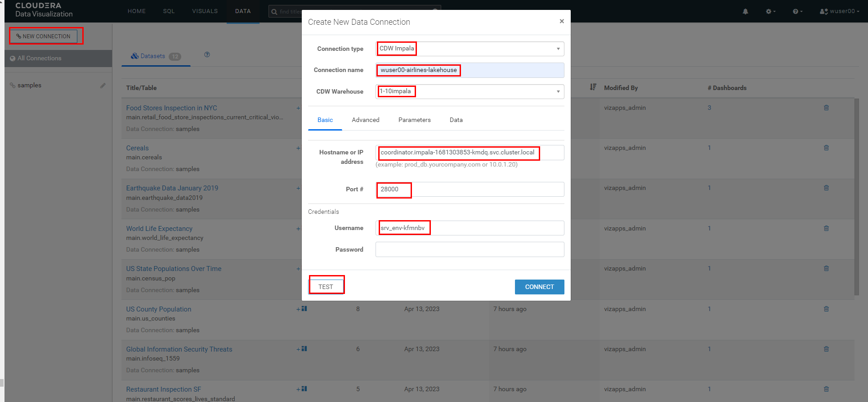Open Earthquake Data January 2019 link
The image size is (868, 402).
pyautogui.click(x=172, y=188)
